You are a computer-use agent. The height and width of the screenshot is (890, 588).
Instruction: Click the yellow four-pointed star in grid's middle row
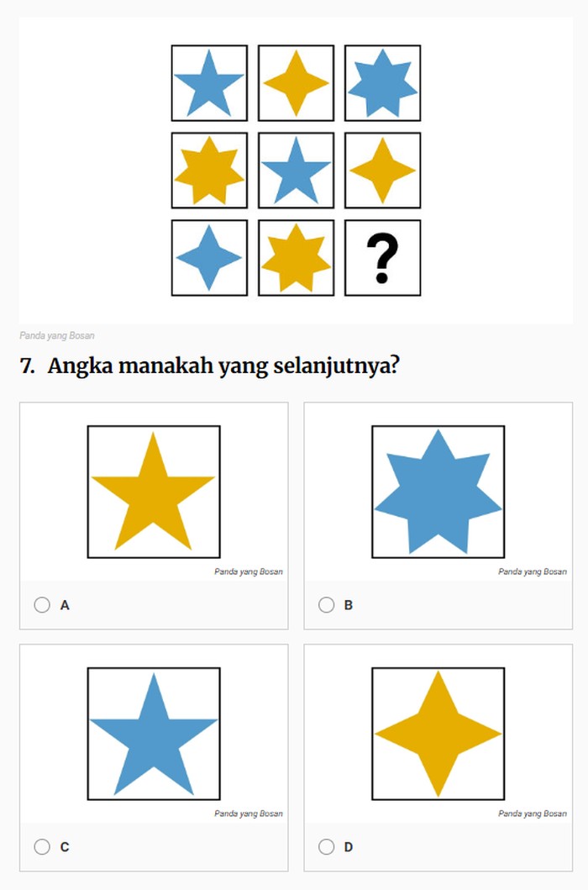[x=382, y=171]
